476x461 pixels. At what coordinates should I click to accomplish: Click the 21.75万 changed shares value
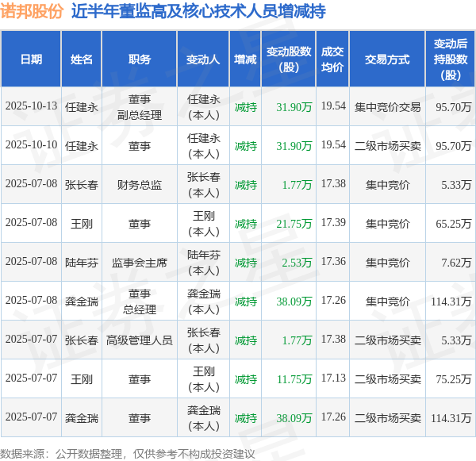click(x=294, y=224)
